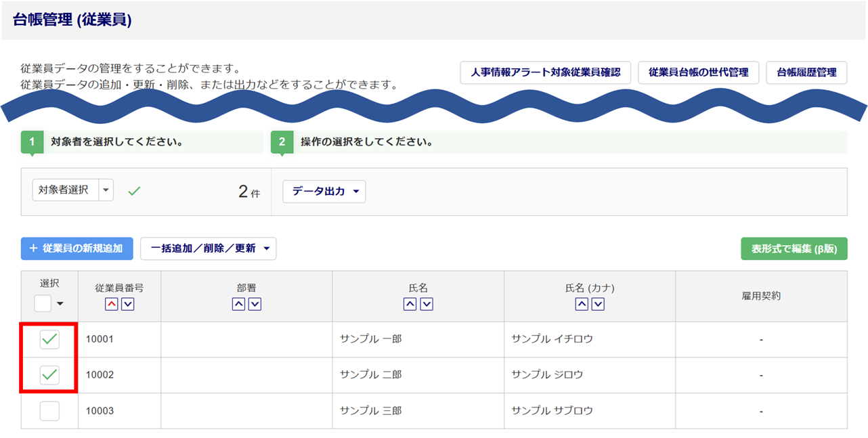The width and height of the screenshot is (868, 438).
Task: Uncheck employee 10001 checkbox
Action: coord(49,339)
